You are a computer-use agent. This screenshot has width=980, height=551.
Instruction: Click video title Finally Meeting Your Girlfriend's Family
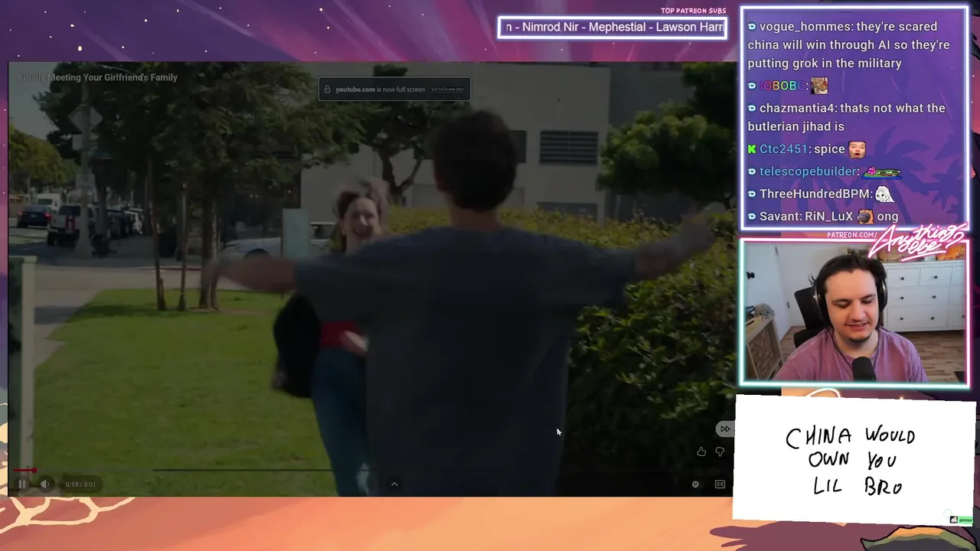point(98,77)
